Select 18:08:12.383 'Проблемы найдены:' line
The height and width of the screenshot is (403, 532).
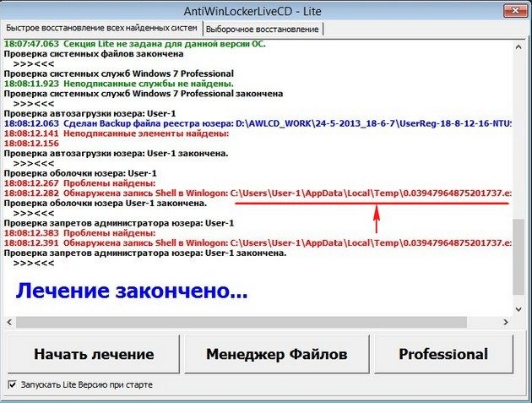[x=79, y=233]
